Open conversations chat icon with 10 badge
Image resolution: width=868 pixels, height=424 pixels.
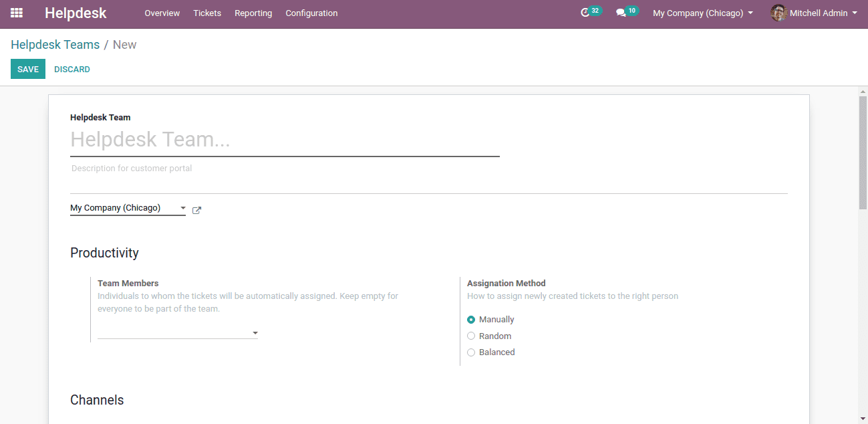627,12
